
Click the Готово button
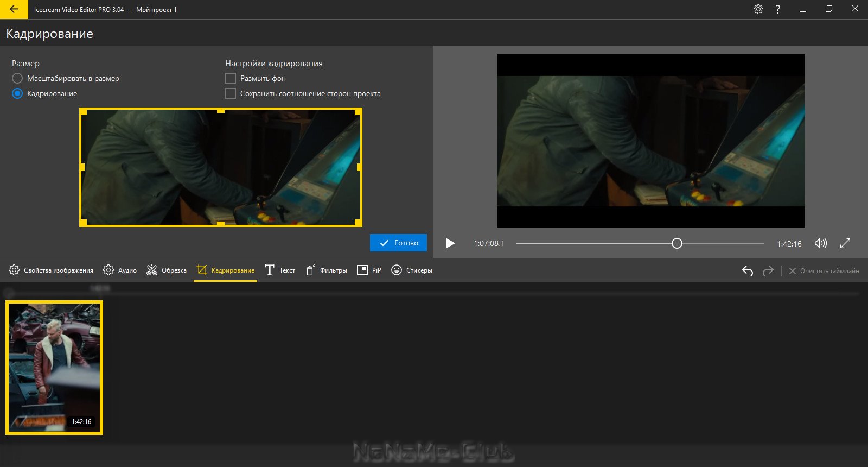point(398,243)
